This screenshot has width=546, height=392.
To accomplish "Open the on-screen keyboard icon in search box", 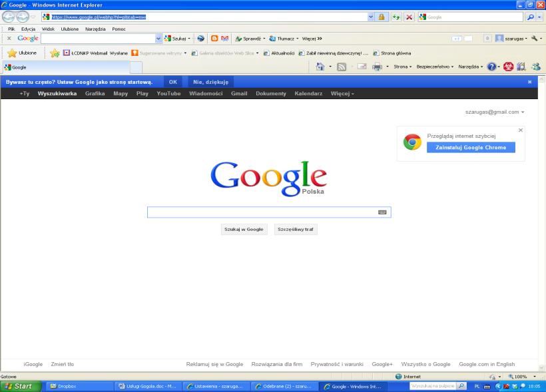I will point(382,212).
